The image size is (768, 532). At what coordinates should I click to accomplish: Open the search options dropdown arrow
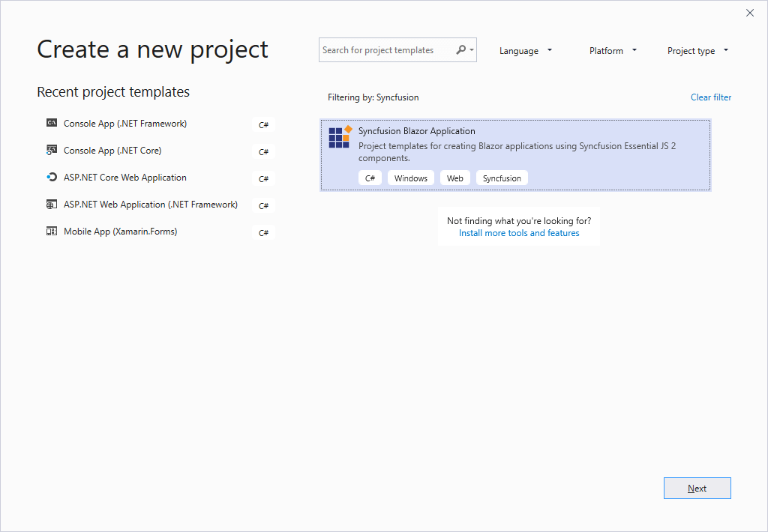[472, 50]
